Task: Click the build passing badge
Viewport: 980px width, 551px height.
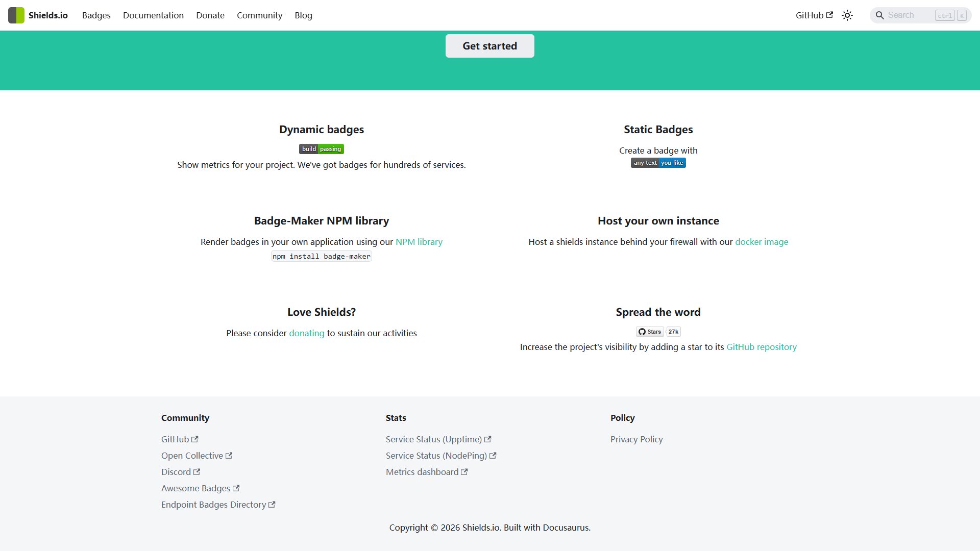Action: [x=322, y=149]
